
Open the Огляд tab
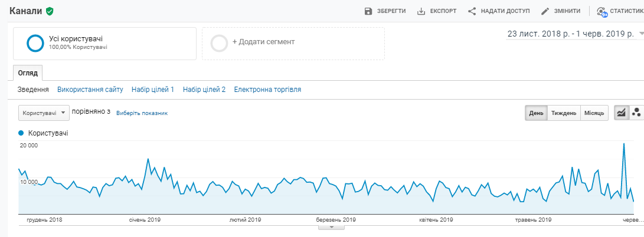point(28,73)
